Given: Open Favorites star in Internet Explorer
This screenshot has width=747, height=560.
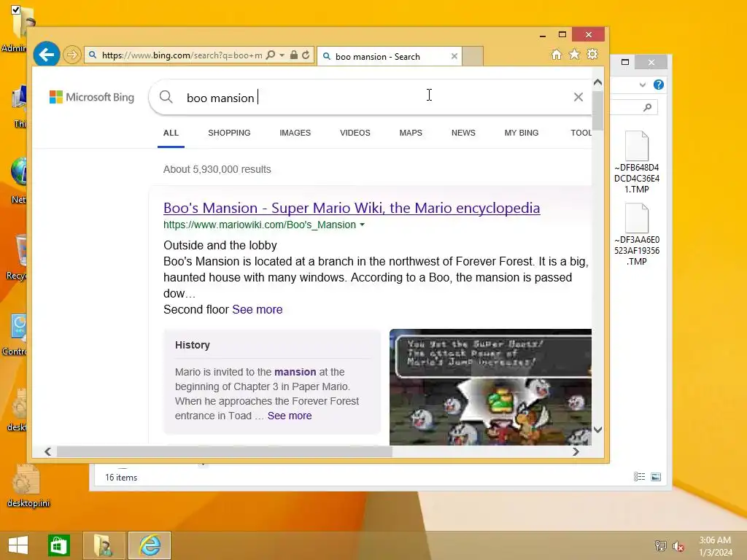Looking at the screenshot, I should click(x=575, y=55).
